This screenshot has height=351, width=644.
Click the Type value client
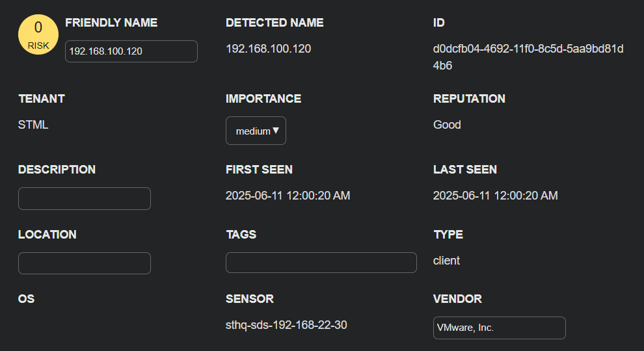tap(446, 261)
